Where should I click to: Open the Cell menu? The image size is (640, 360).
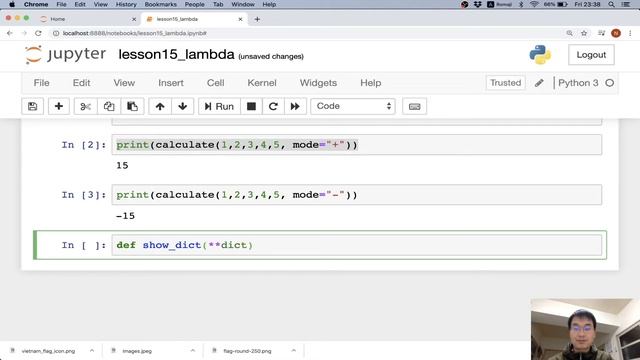[216, 83]
